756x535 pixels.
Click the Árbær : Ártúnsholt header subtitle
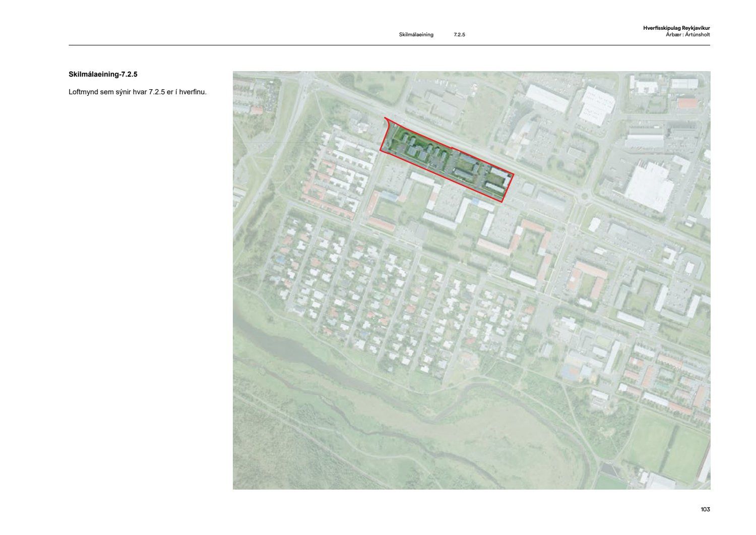coord(687,35)
